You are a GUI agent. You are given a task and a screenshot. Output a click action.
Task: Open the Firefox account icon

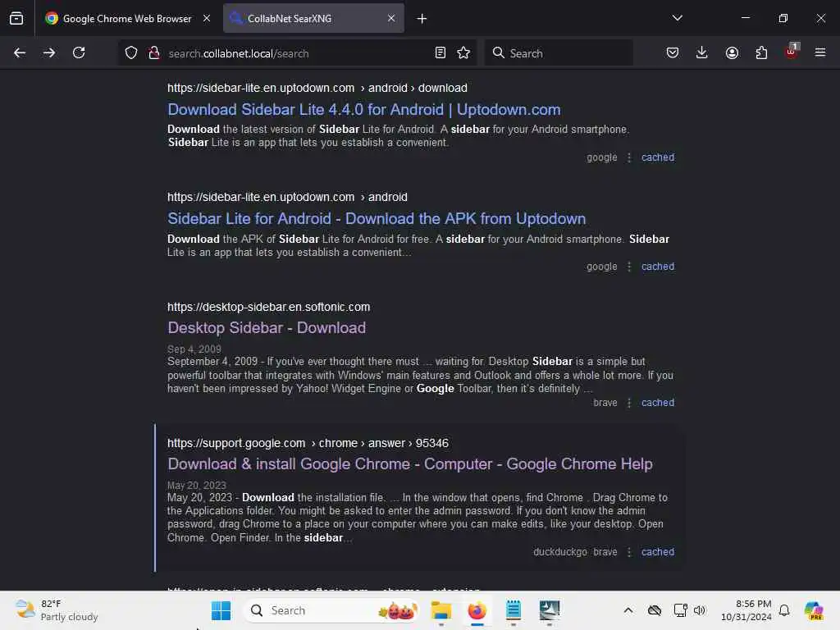[732, 52]
